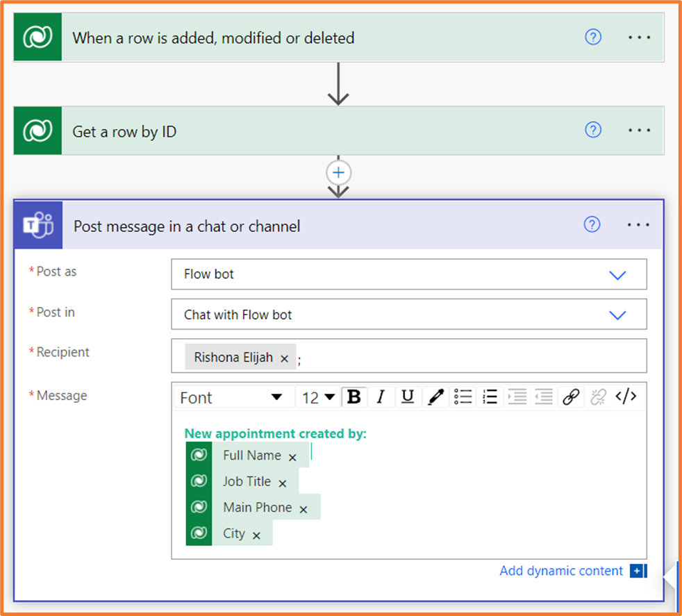Image resolution: width=682 pixels, height=616 pixels.
Task: Insert a hyperlink into the message
Action: click(x=571, y=397)
